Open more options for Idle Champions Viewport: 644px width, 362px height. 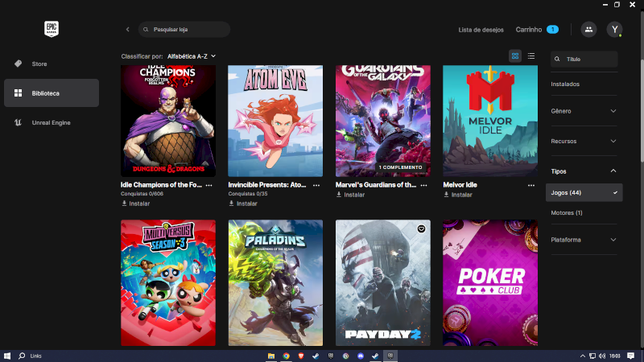tap(209, 185)
